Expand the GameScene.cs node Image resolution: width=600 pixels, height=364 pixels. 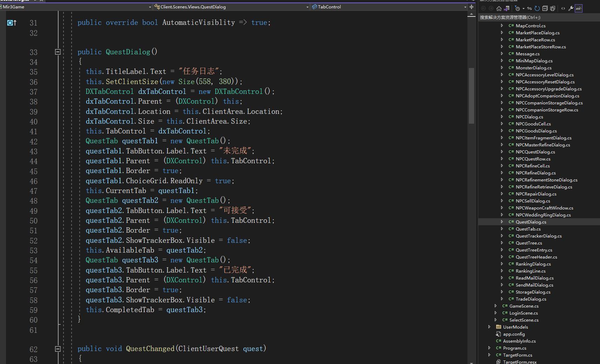click(x=495, y=306)
